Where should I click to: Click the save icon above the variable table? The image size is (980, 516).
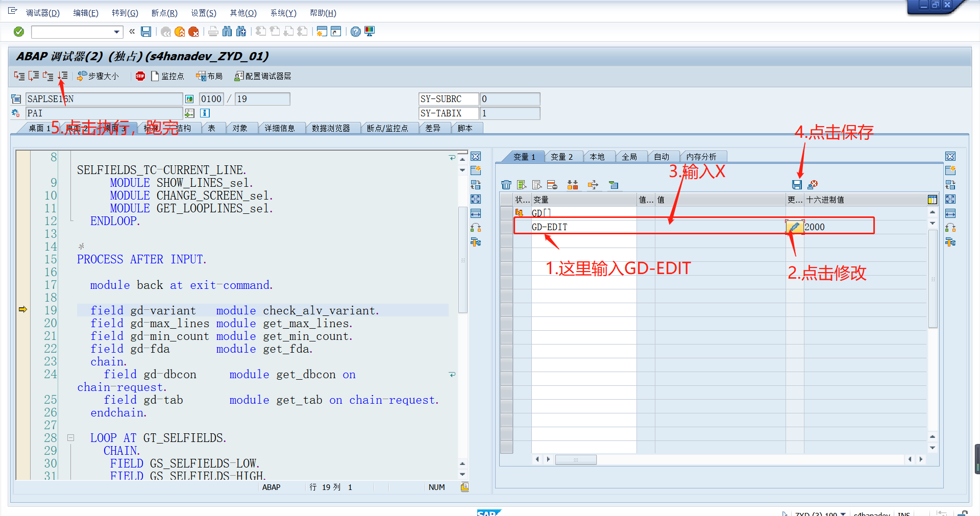[797, 185]
